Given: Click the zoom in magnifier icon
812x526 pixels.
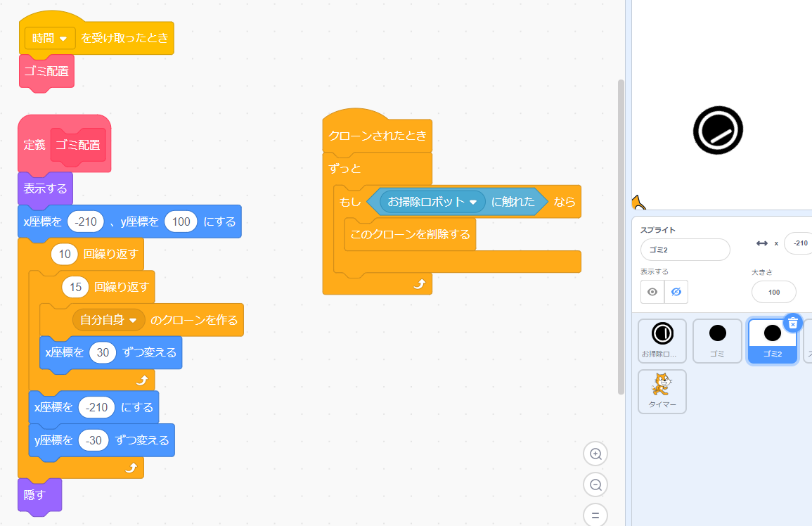Looking at the screenshot, I should pyautogui.click(x=595, y=454).
